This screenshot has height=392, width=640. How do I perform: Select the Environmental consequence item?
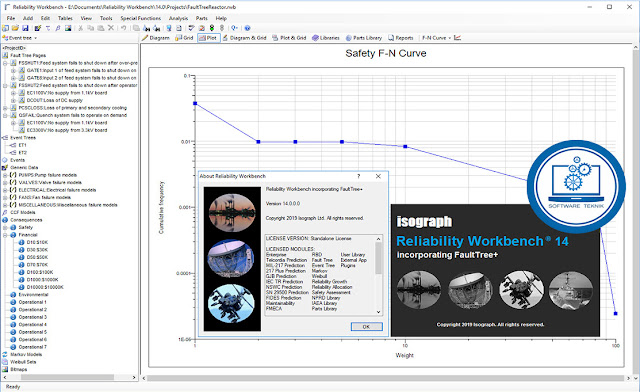[x=33, y=294]
